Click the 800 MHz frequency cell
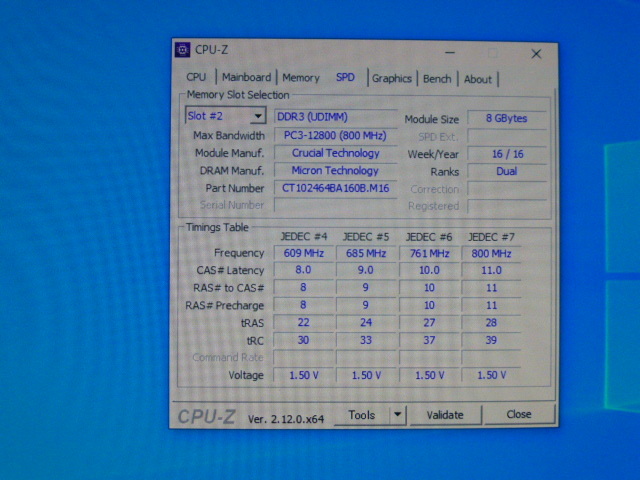 (x=491, y=253)
